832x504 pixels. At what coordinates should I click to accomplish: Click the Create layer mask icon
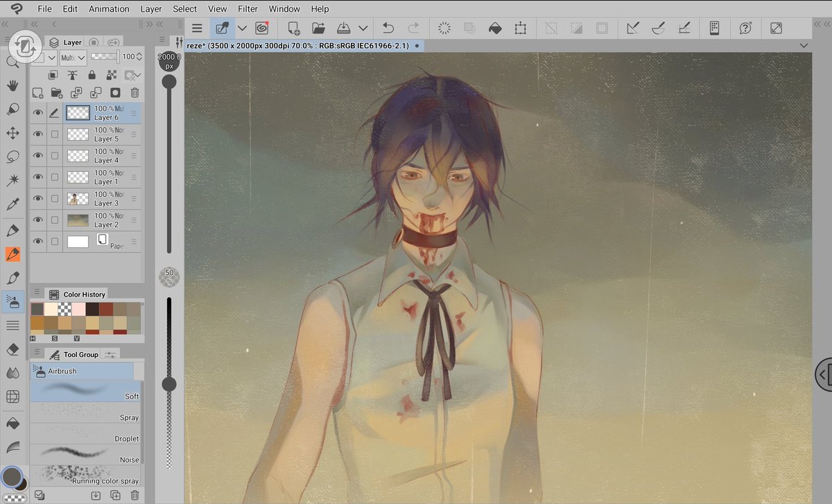(115, 92)
